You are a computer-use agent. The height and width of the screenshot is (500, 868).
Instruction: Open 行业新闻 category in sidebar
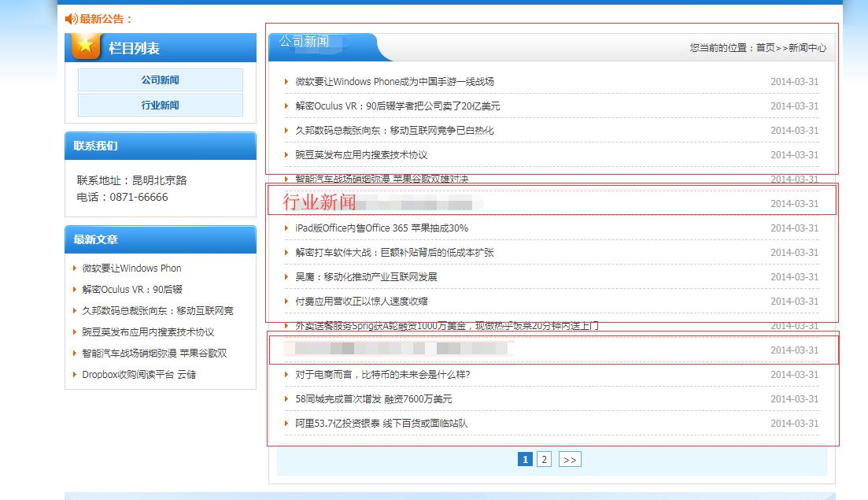[160, 106]
